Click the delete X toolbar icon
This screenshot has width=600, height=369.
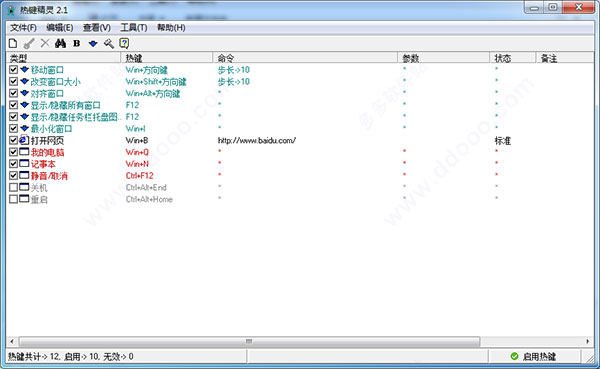45,43
